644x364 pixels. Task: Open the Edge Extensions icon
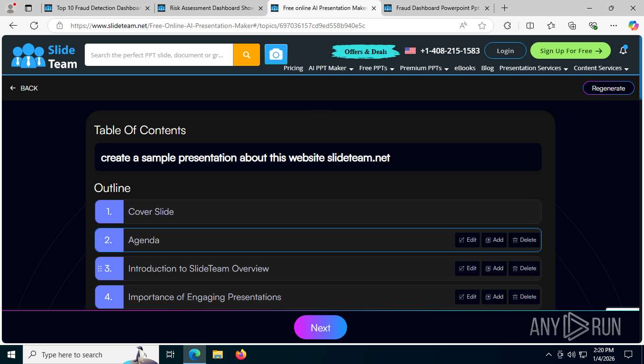point(507,26)
